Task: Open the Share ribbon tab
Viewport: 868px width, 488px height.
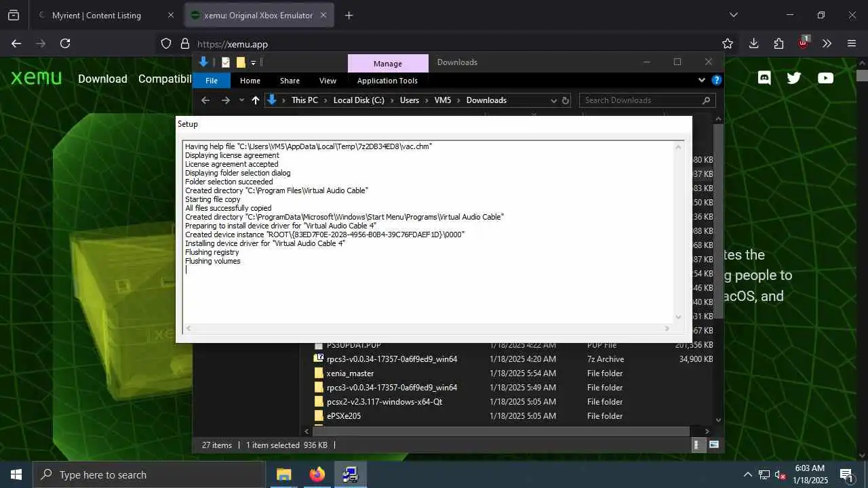Action: point(290,80)
